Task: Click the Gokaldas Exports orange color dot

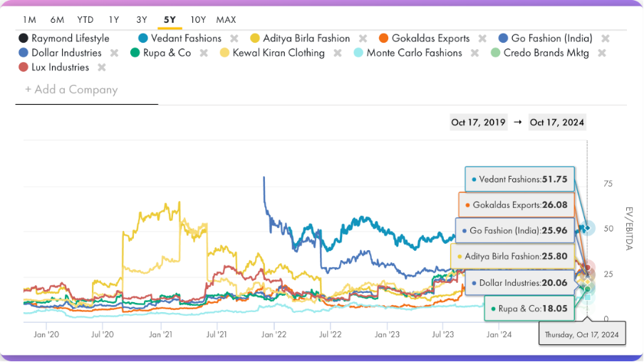Action: [383, 38]
